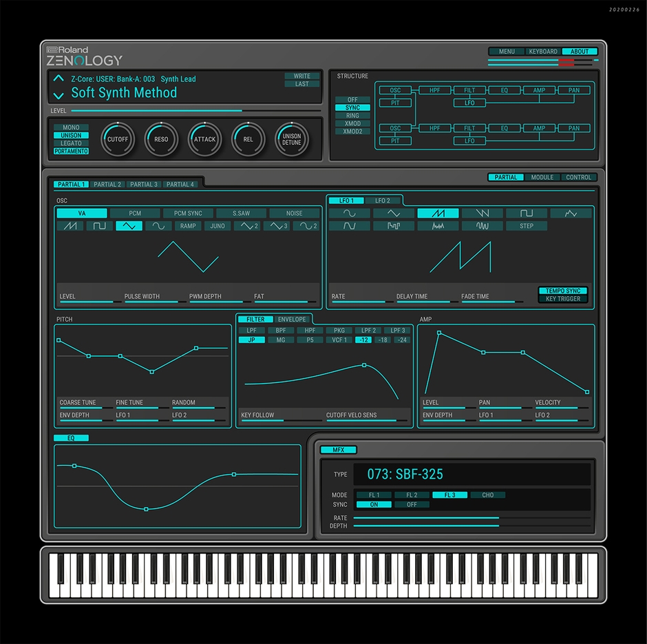This screenshot has height=644, width=647.
Task: Click the LAST button
Action: (x=302, y=84)
